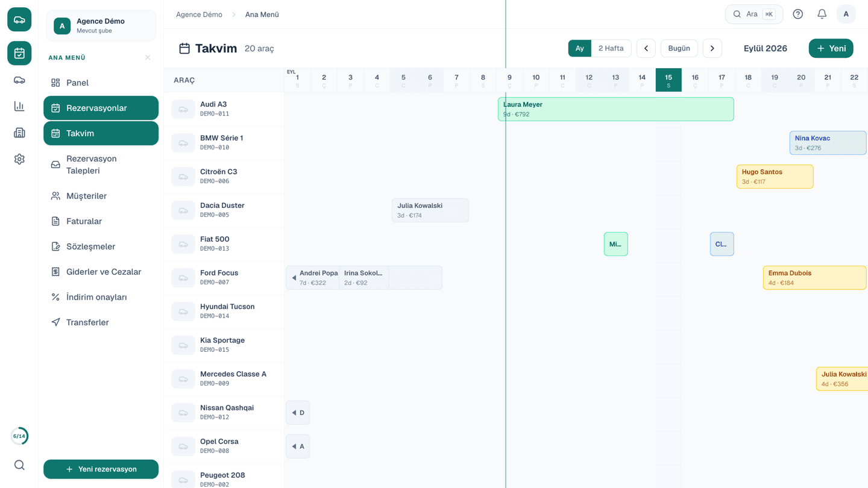Open Julia Kowalski's €174 Dacia Duster booking

(x=430, y=210)
